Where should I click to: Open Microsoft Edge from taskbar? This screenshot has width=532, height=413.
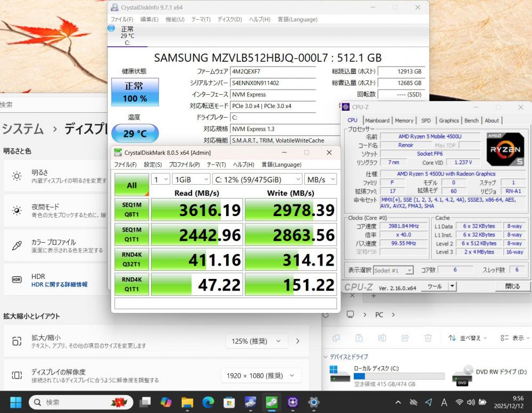click(x=209, y=402)
